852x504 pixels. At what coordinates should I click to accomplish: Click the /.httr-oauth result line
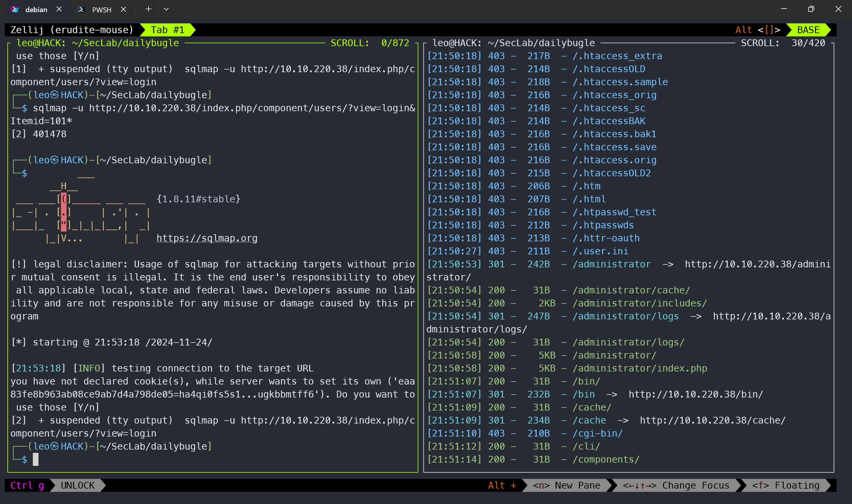tap(533, 238)
